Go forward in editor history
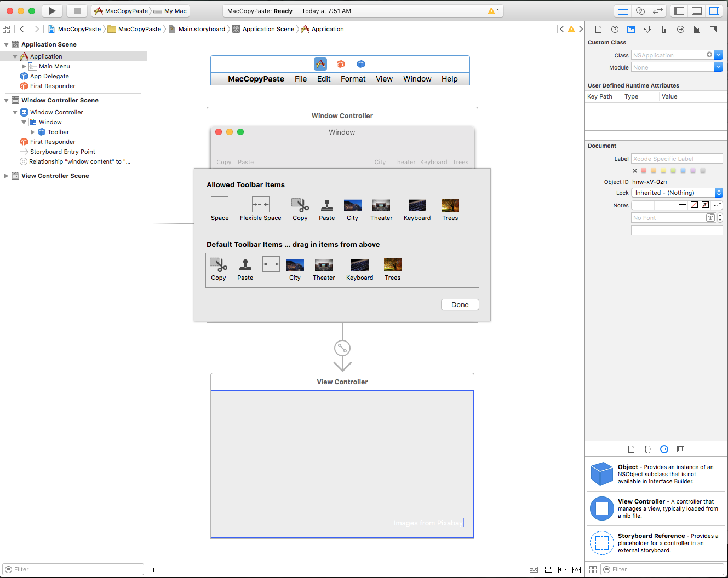Screen dimensions: 728x578 (37, 29)
